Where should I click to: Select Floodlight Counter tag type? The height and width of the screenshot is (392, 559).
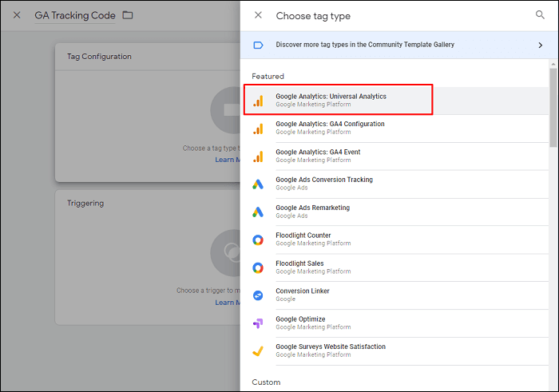click(x=396, y=240)
